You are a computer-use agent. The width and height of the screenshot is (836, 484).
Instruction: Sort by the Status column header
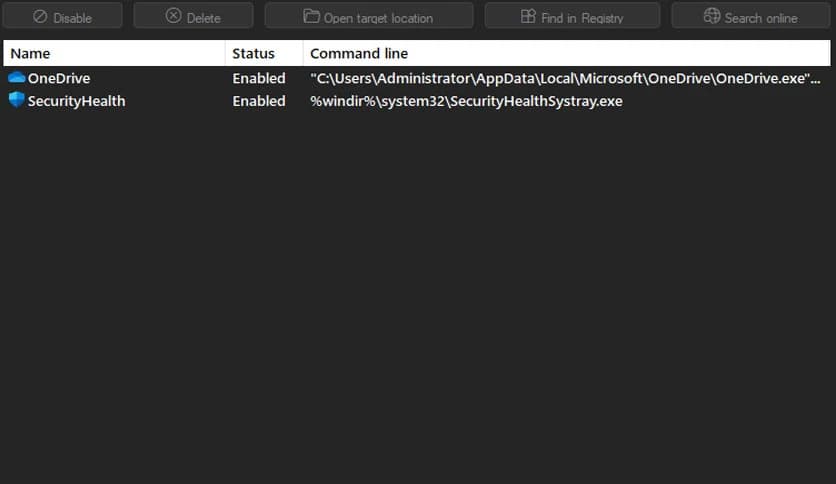point(253,53)
